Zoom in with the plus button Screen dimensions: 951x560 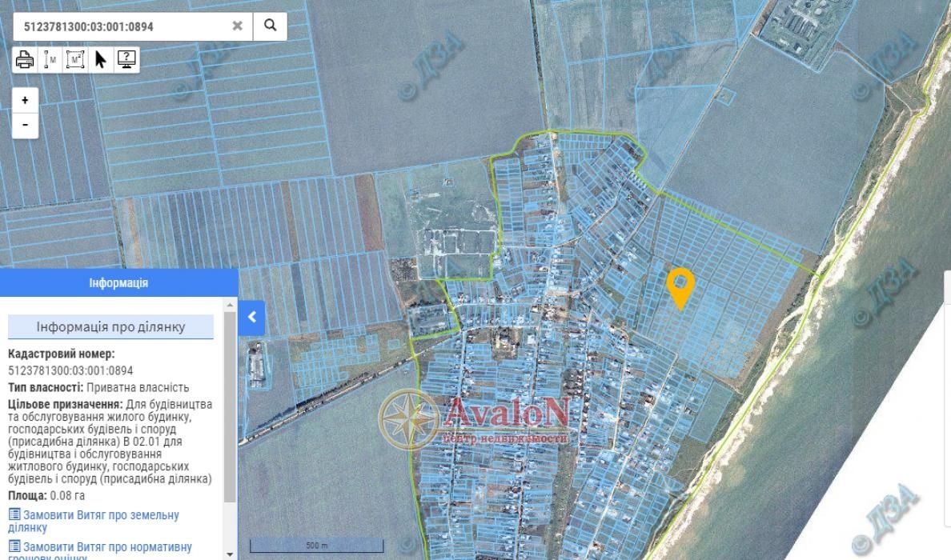[x=25, y=100]
